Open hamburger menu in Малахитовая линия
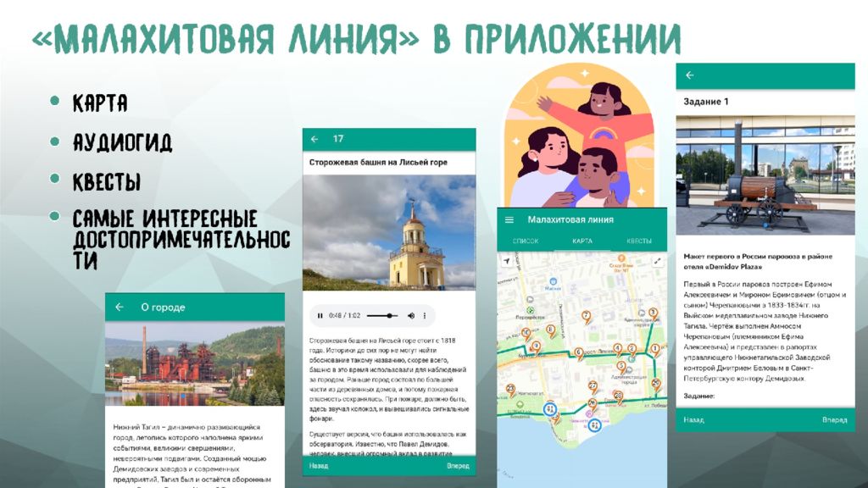The width and height of the screenshot is (868, 488). (x=509, y=219)
